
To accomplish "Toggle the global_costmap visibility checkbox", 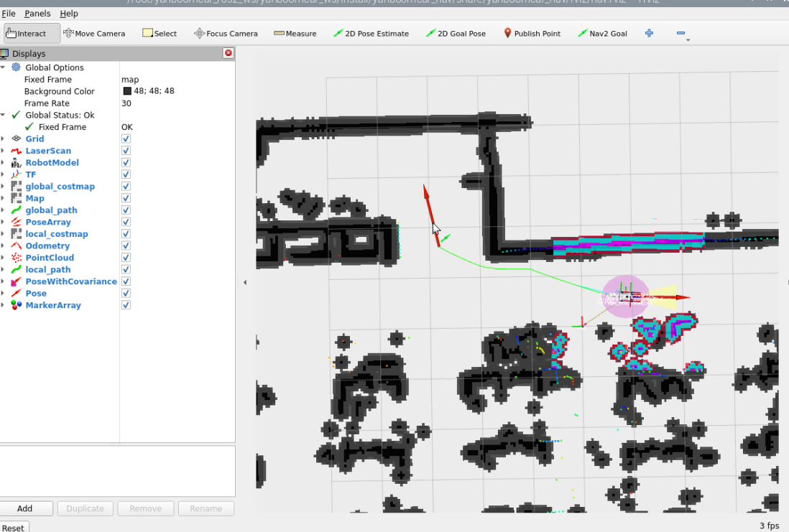I will [x=126, y=187].
